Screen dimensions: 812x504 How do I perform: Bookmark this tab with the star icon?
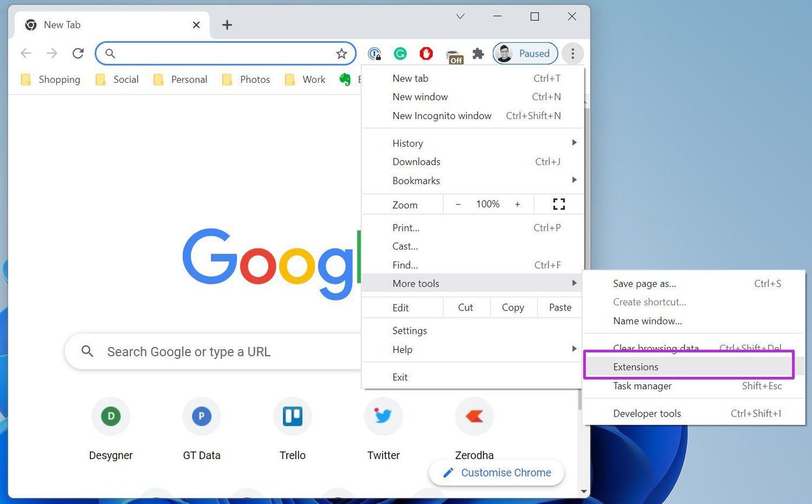342,54
